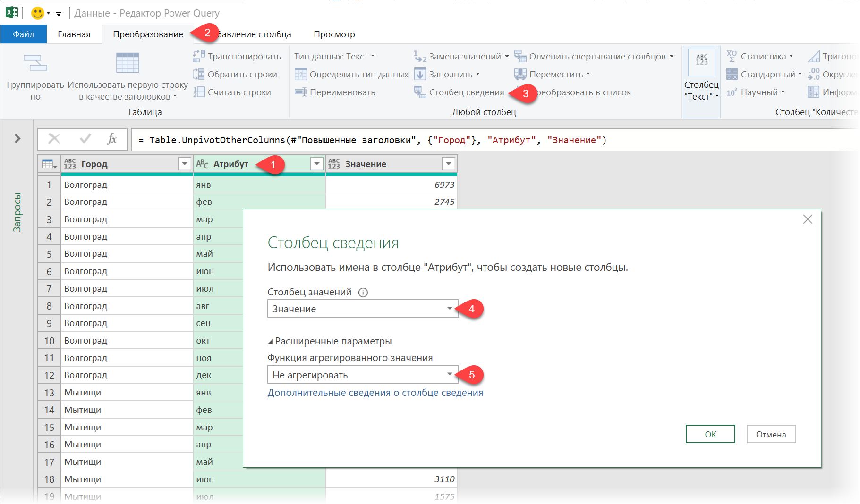The height and width of the screenshot is (504, 860).
Task: Click the Unpivot Columns icon
Action: [x=520, y=56]
